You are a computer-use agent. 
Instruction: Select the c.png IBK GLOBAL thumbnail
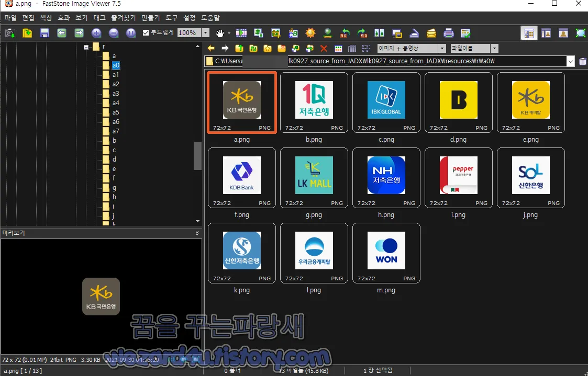(x=386, y=102)
